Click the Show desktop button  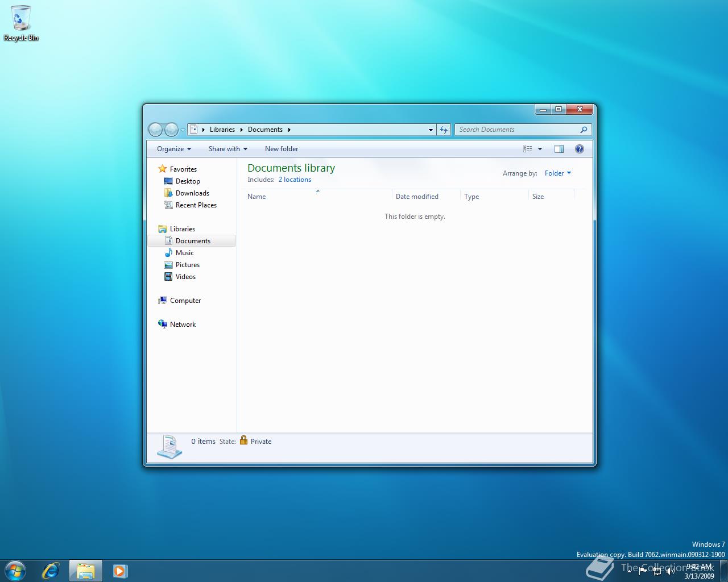pyautogui.click(x=723, y=571)
